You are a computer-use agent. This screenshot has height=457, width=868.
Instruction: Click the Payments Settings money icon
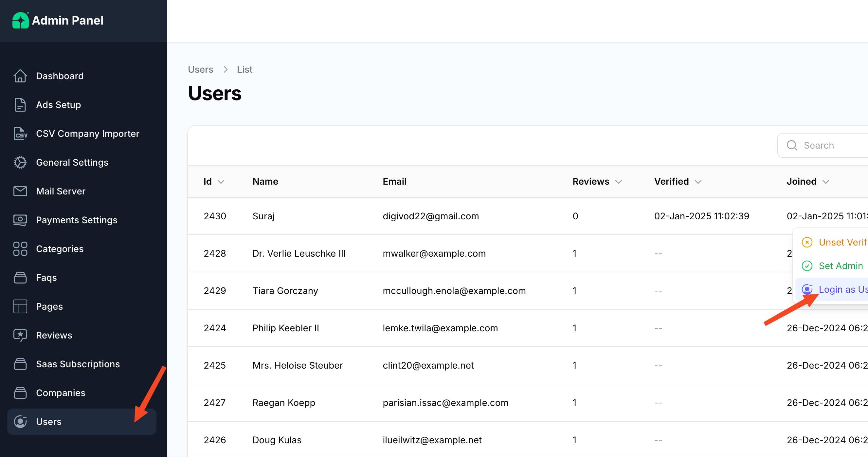(20, 220)
